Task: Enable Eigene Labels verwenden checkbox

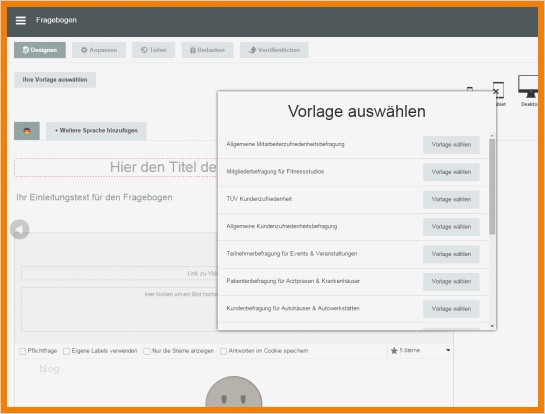Action: coord(67,351)
